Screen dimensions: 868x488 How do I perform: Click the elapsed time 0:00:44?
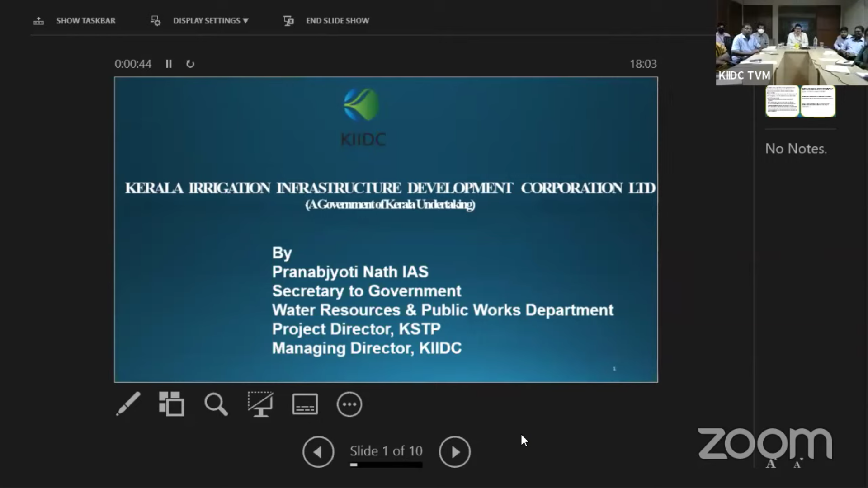[x=133, y=64]
